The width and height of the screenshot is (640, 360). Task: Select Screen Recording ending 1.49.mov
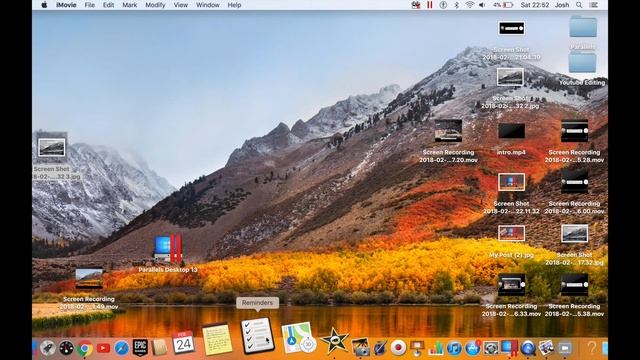89,289
